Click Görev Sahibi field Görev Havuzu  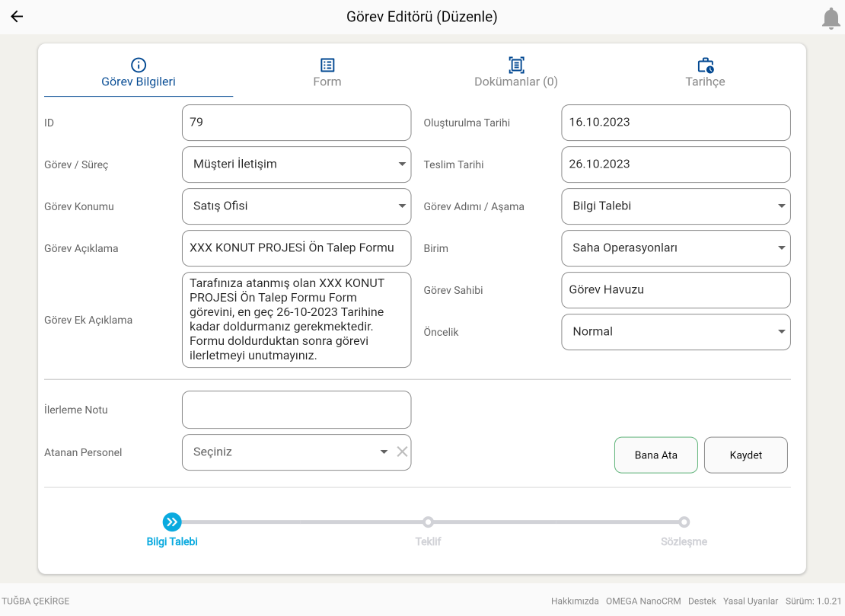point(676,290)
